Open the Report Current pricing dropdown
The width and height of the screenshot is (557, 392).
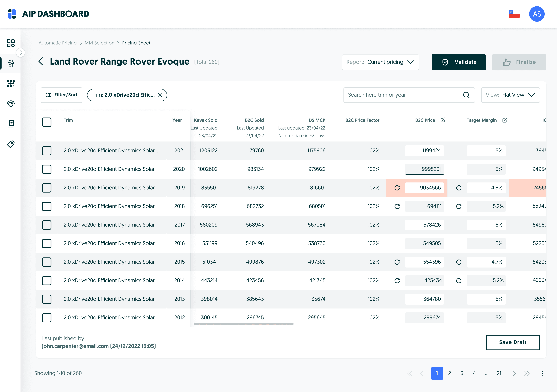tap(380, 62)
